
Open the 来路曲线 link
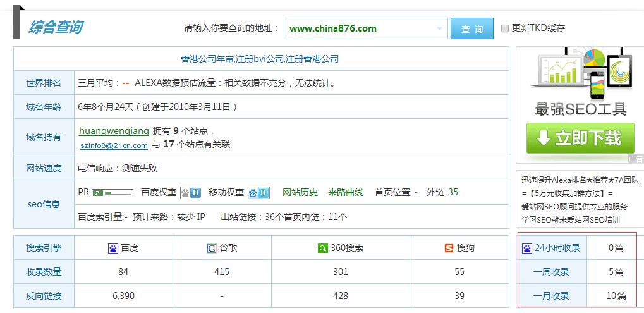click(346, 192)
